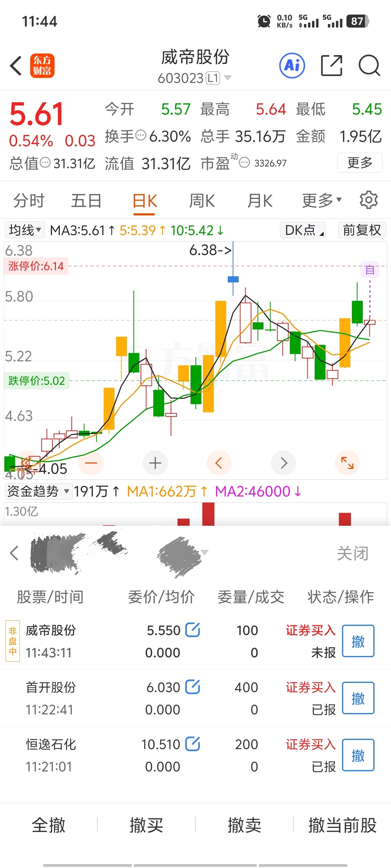Tap the alarm clock status icon

tap(264, 21)
